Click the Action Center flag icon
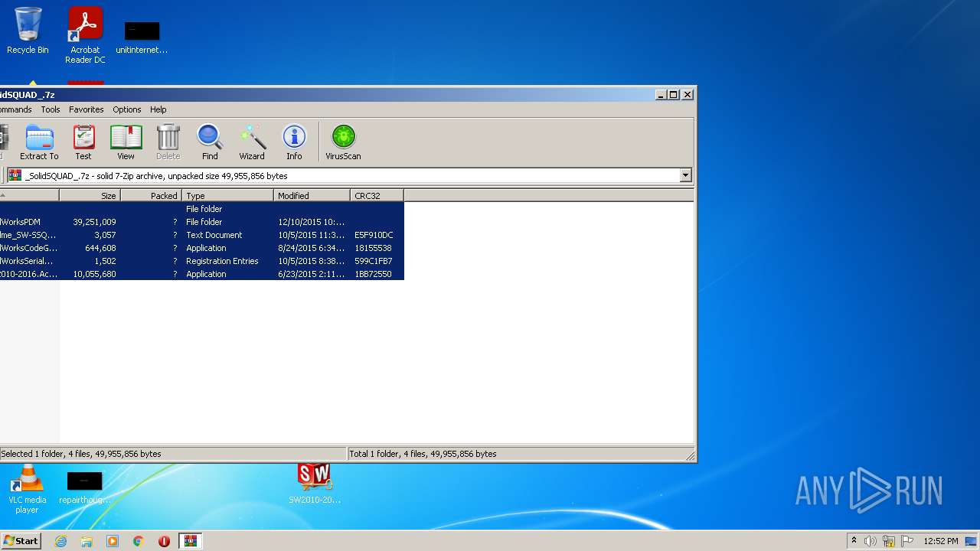The image size is (980, 551). 907,541
